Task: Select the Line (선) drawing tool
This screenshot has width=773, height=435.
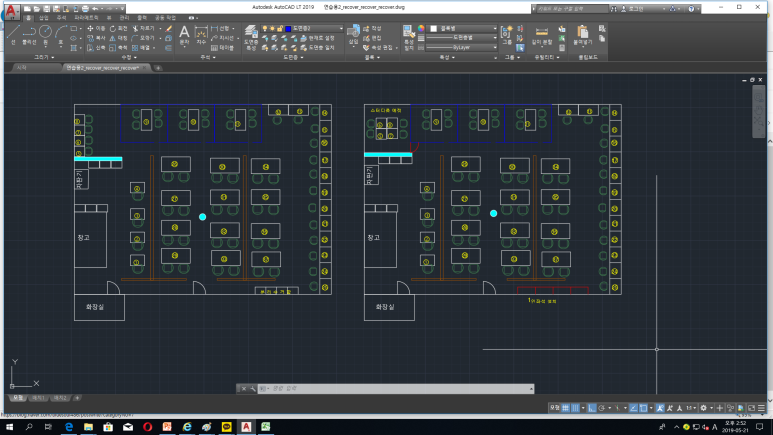Action: point(13,35)
